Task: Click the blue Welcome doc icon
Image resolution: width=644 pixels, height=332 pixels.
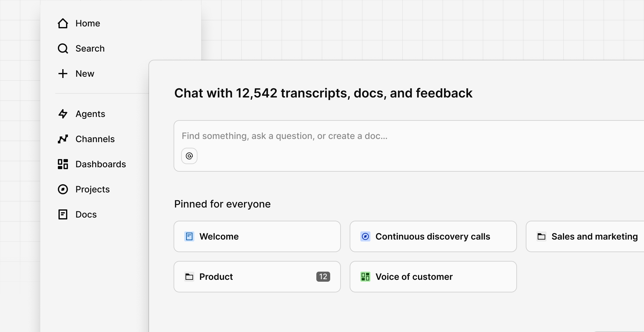Action: point(189,236)
